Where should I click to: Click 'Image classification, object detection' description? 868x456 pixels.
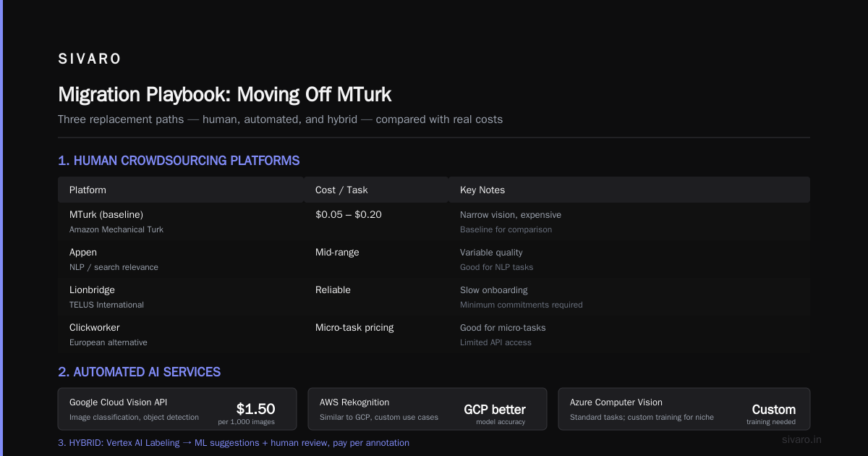[134, 417]
